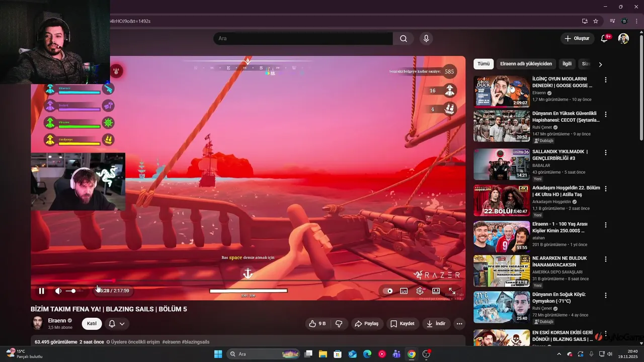This screenshot has height=362, width=644.
Task: Open the weather widget showing 15°C
Action: click(x=24, y=354)
